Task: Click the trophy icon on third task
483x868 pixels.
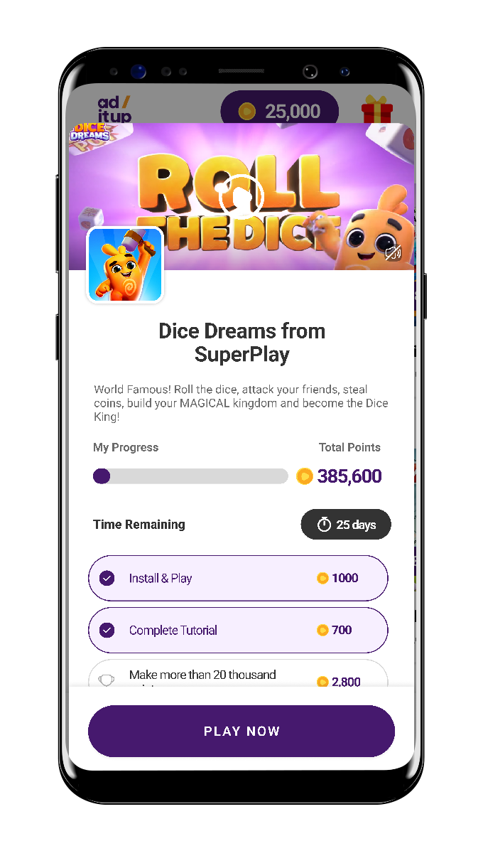Action: (x=107, y=681)
